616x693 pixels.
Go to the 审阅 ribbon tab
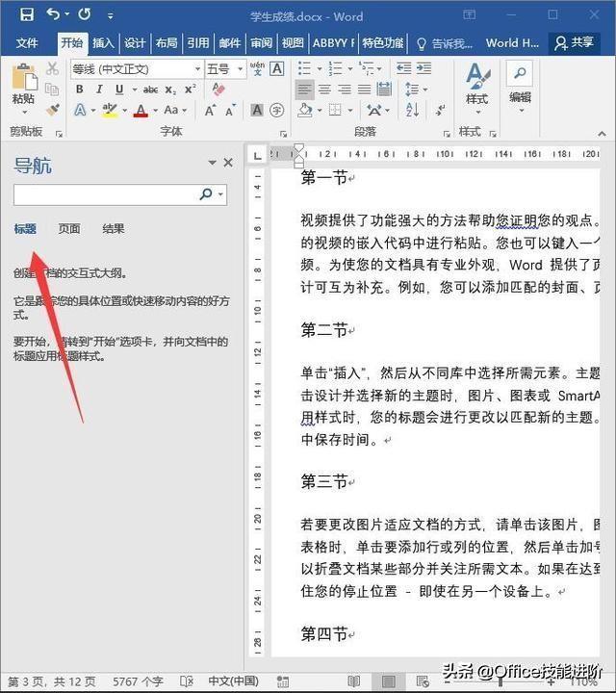tap(261, 43)
